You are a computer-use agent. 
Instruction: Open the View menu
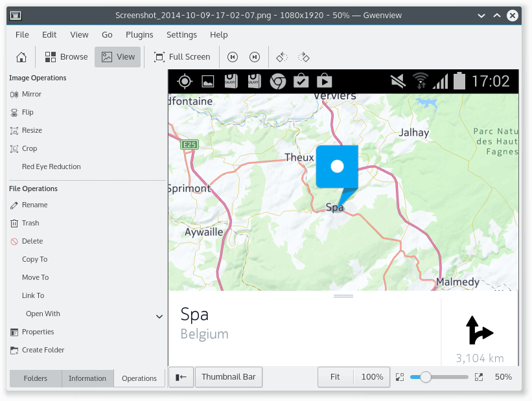pos(79,34)
